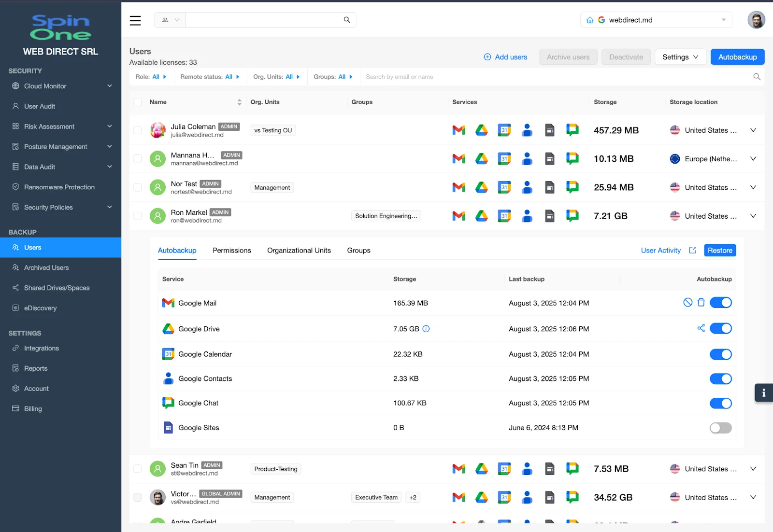Switch to the Permissions tab
The width and height of the screenshot is (773, 532).
point(231,250)
